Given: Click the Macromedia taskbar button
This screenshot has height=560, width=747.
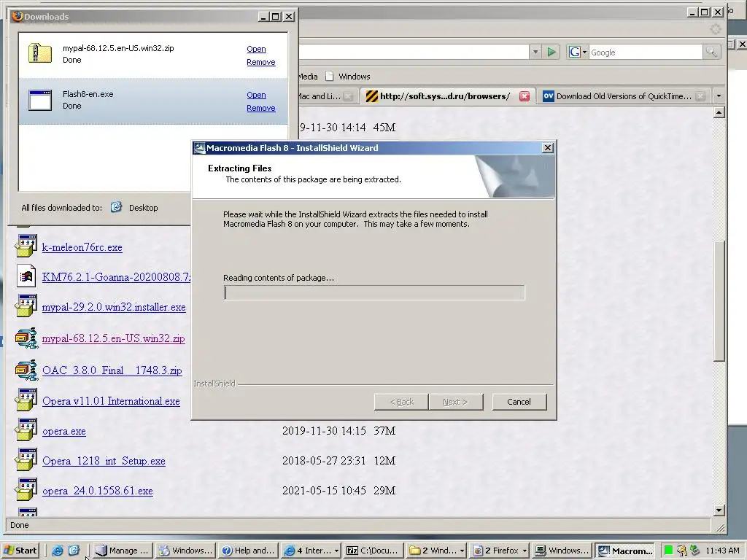Looking at the screenshot, I should pos(625,551).
